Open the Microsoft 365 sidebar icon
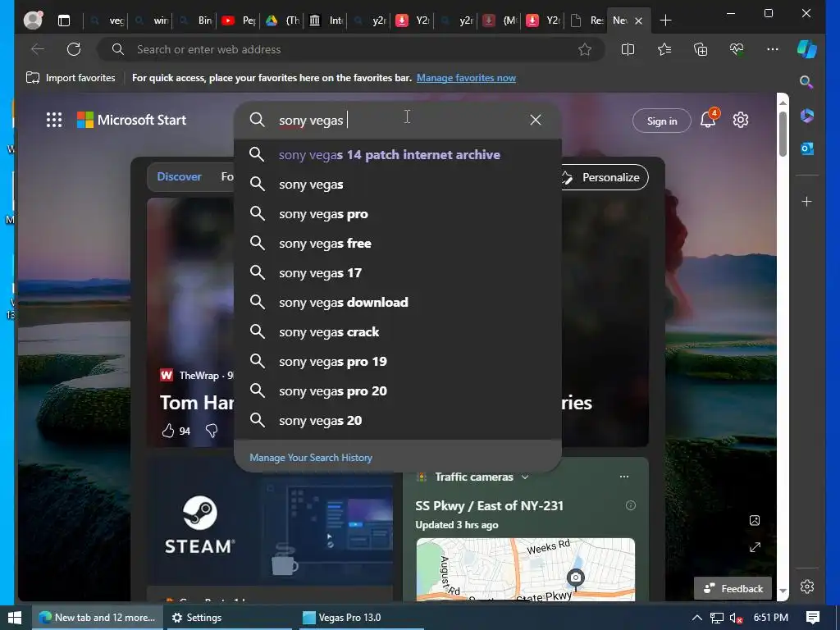The image size is (840, 630). pos(807,116)
